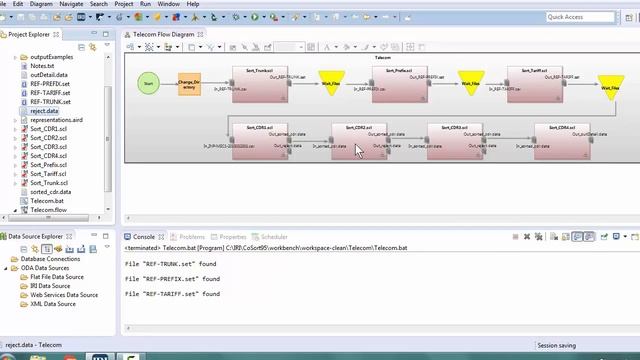640x360 pixels.
Task: Select Database Connections in Data Source Explorer
Action: [50, 259]
